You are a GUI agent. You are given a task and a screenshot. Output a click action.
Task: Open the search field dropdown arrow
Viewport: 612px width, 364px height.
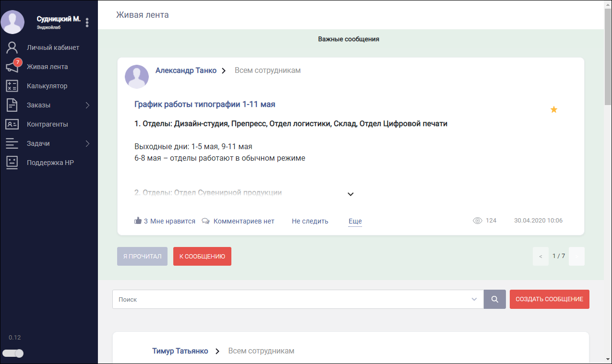(x=474, y=299)
